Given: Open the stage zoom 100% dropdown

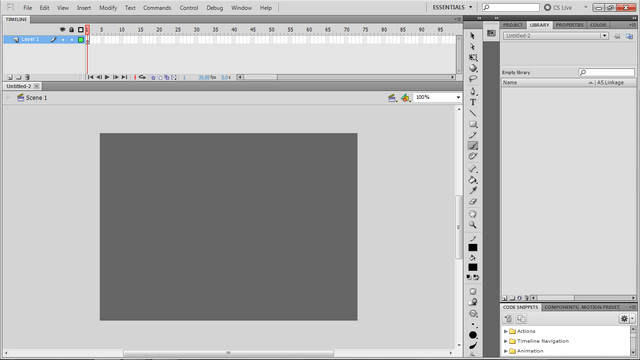Looking at the screenshot, I should [x=458, y=98].
